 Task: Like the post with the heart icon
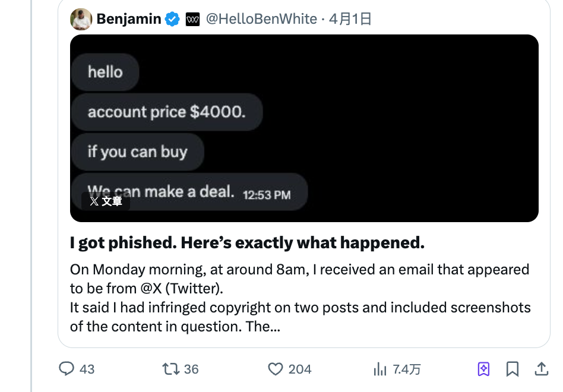275,369
